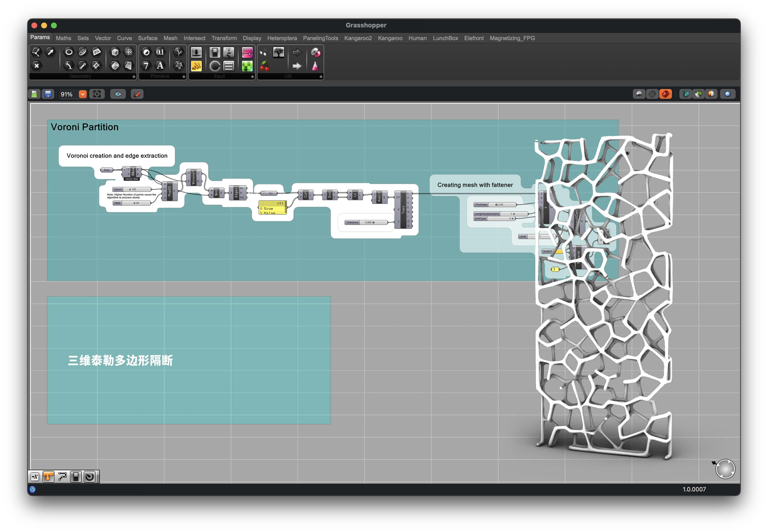Toggle the eye preview visibility button
The image size is (768, 532).
click(x=118, y=94)
